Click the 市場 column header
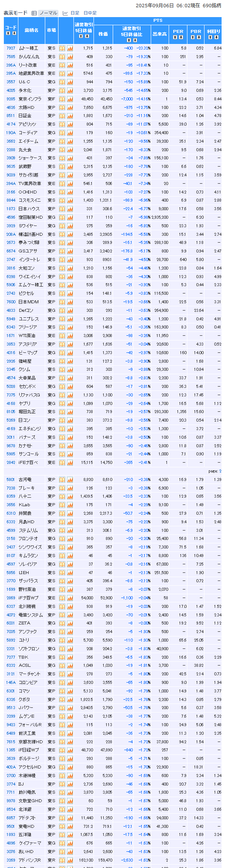The width and height of the screenshot is (225, 868). click(x=51, y=30)
